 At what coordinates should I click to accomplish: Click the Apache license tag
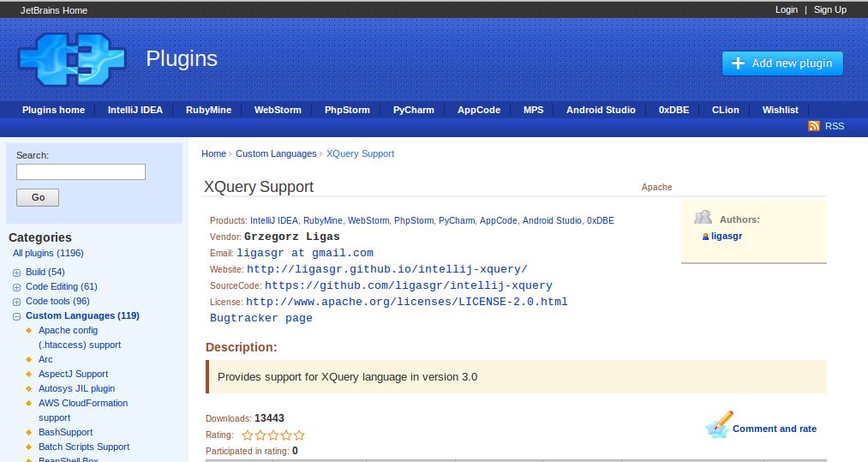pos(656,187)
